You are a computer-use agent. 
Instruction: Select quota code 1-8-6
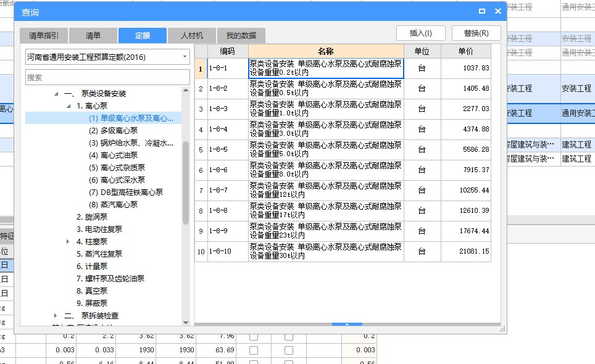(x=228, y=170)
